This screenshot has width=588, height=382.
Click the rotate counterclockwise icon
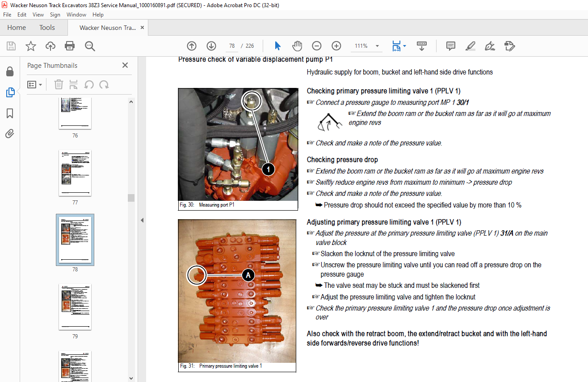[x=89, y=84]
